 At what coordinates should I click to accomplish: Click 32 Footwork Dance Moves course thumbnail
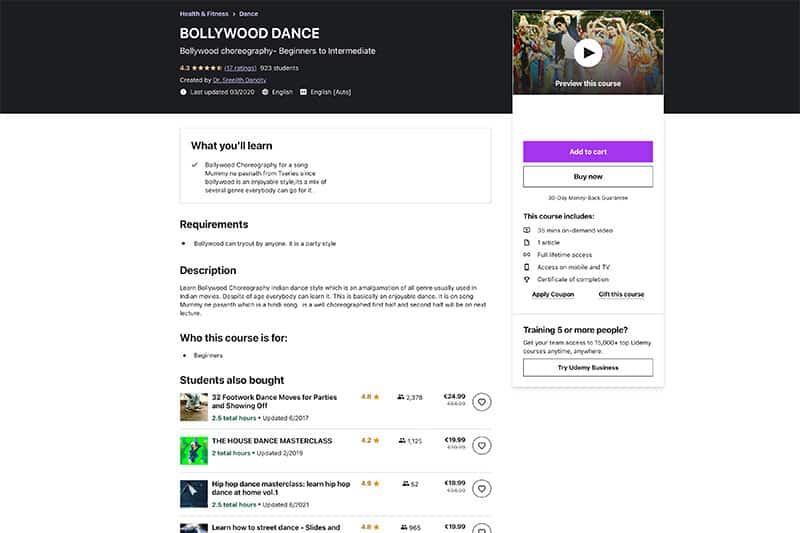coord(194,407)
